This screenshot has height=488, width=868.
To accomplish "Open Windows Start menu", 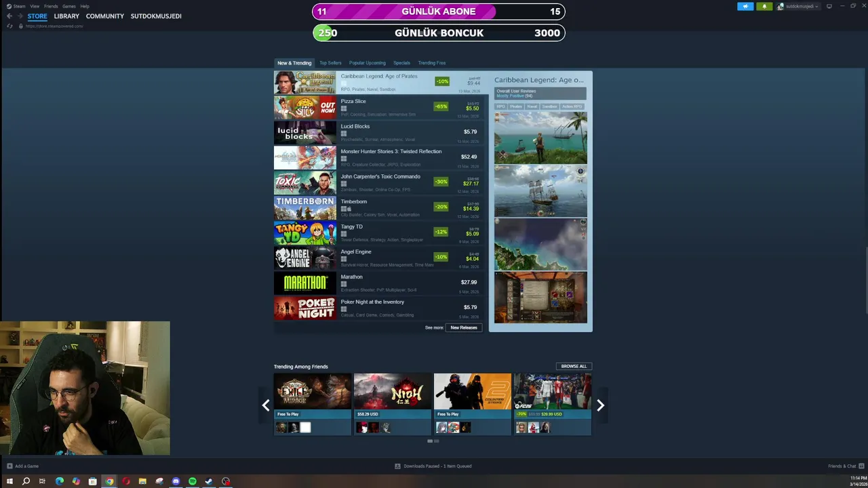I will (9, 481).
